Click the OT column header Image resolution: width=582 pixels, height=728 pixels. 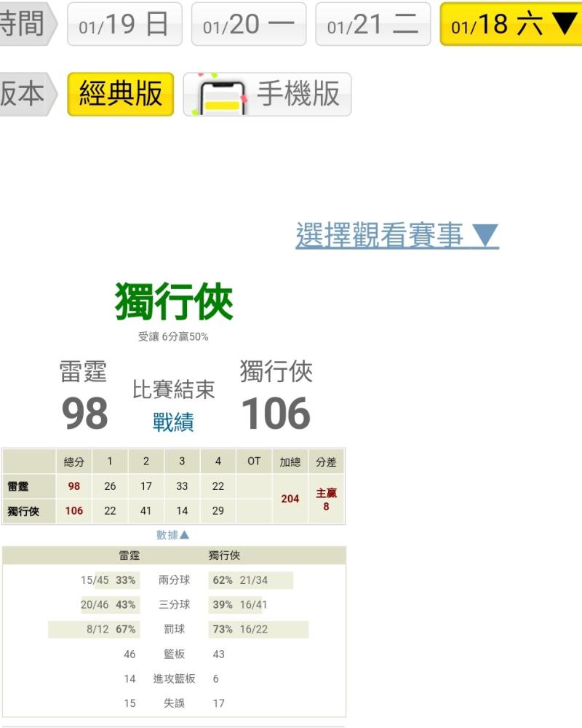point(254,462)
